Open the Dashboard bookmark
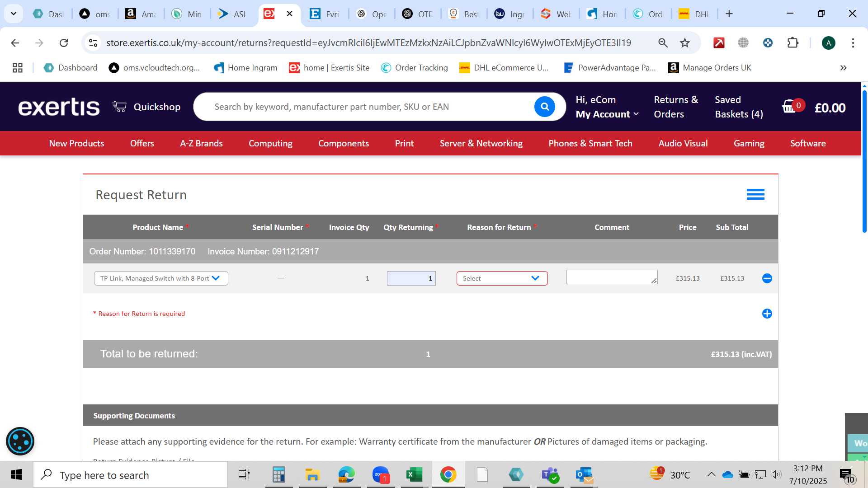868x488 pixels. 71,68
